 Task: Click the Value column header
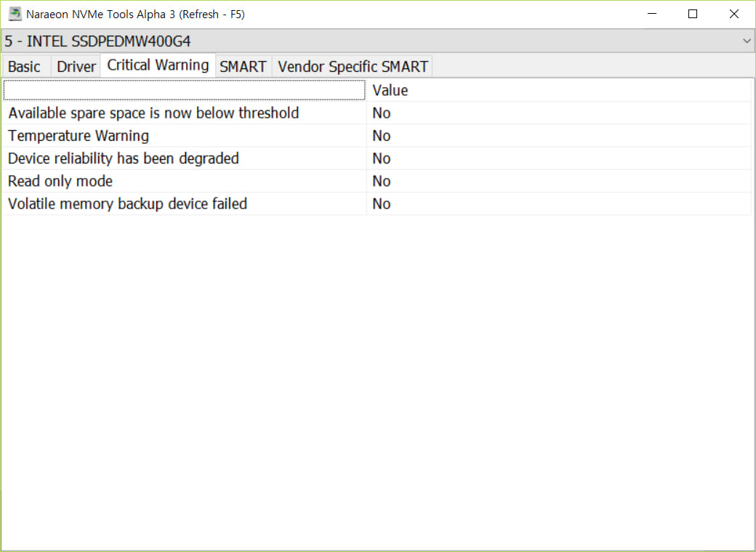coord(558,91)
